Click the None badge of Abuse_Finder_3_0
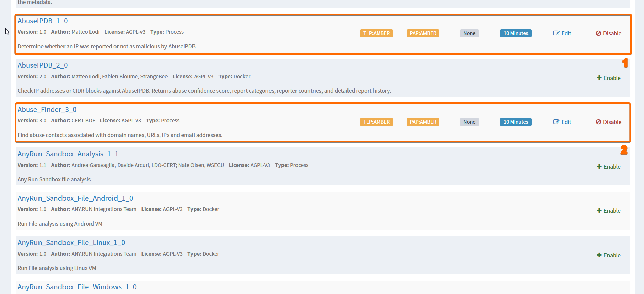The image size is (644, 294). pos(469,122)
